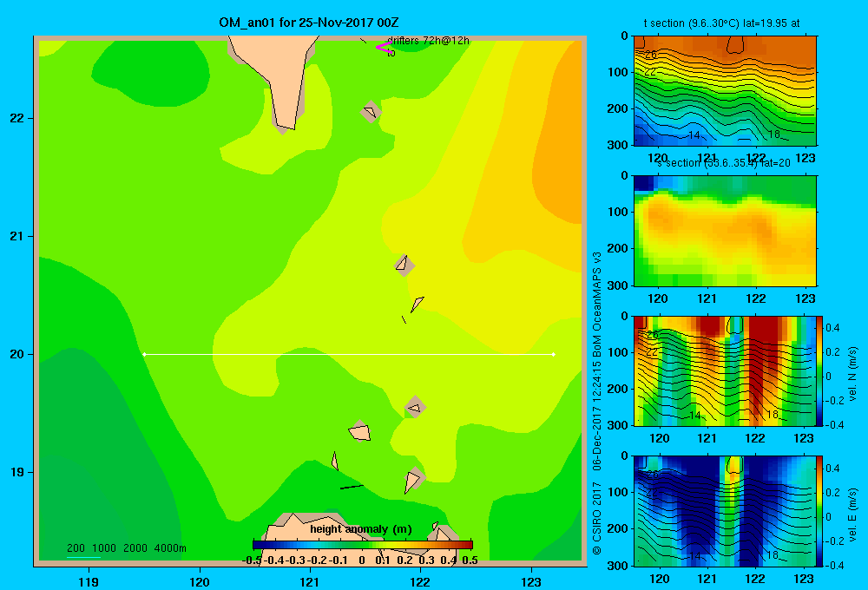The width and height of the screenshot is (868, 590).
Task: Click depth label 300 on salinity section axis
Action: tap(617, 285)
